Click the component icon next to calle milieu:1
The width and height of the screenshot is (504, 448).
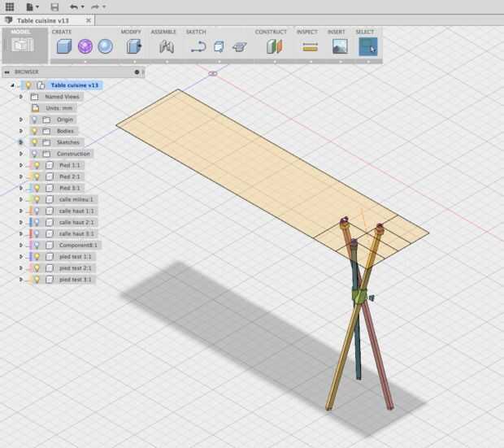[49, 199]
